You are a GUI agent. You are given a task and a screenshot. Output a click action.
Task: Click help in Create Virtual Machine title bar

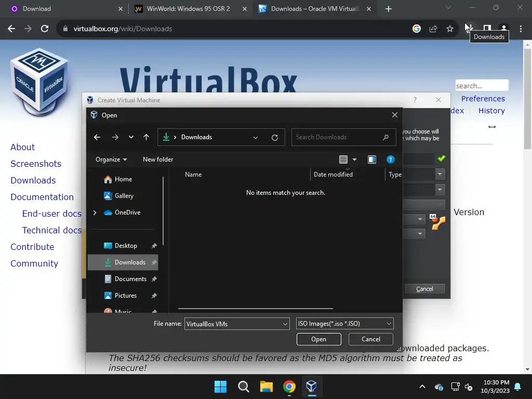tap(415, 100)
